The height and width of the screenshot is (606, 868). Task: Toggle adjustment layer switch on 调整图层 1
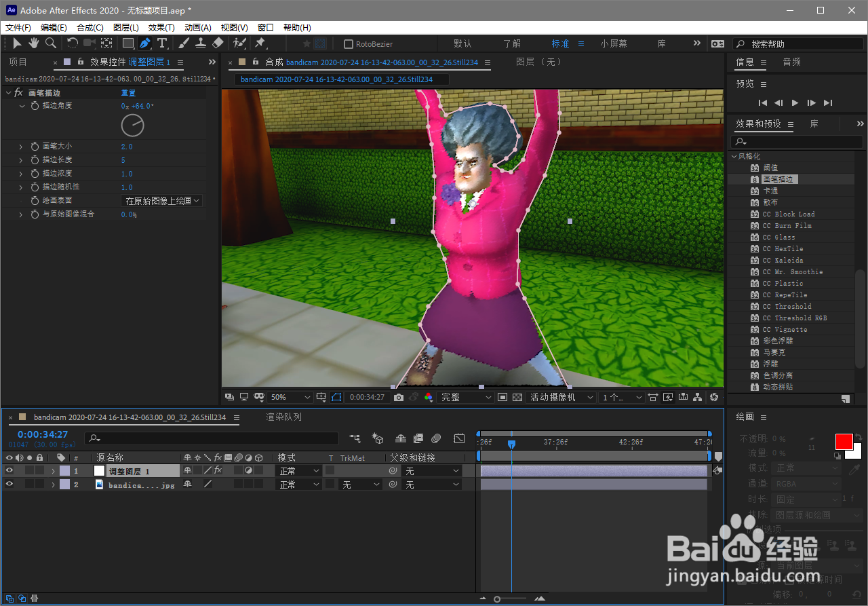tap(248, 470)
